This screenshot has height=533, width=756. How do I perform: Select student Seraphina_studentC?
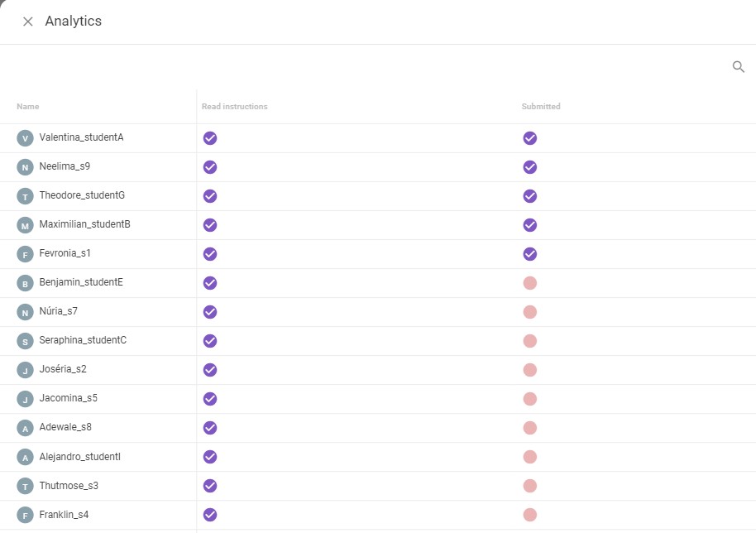tap(83, 340)
